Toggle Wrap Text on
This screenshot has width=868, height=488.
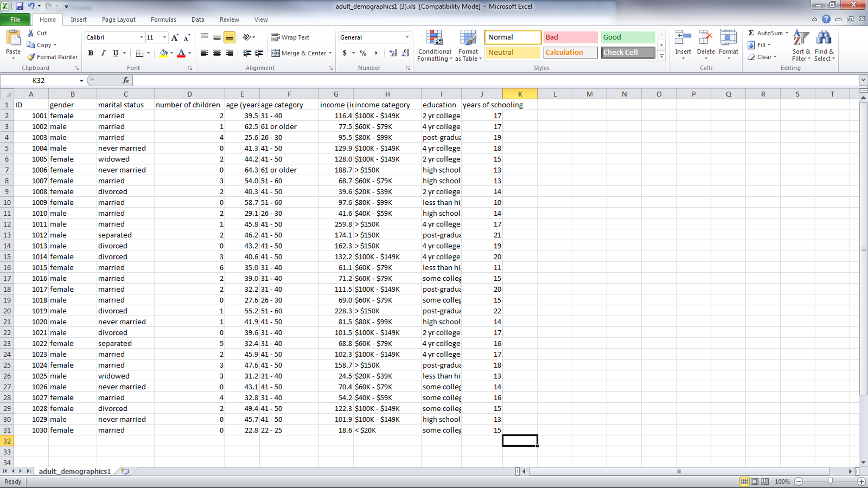[291, 37]
